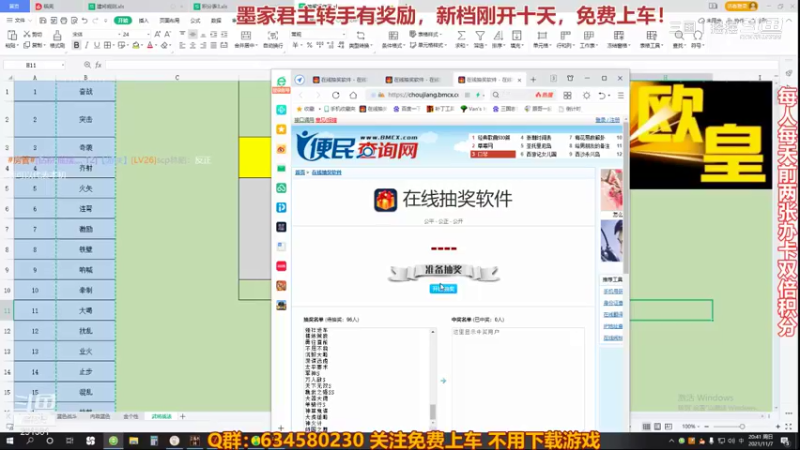Click the red font color swatch

pyautogui.click(x=150, y=45)
